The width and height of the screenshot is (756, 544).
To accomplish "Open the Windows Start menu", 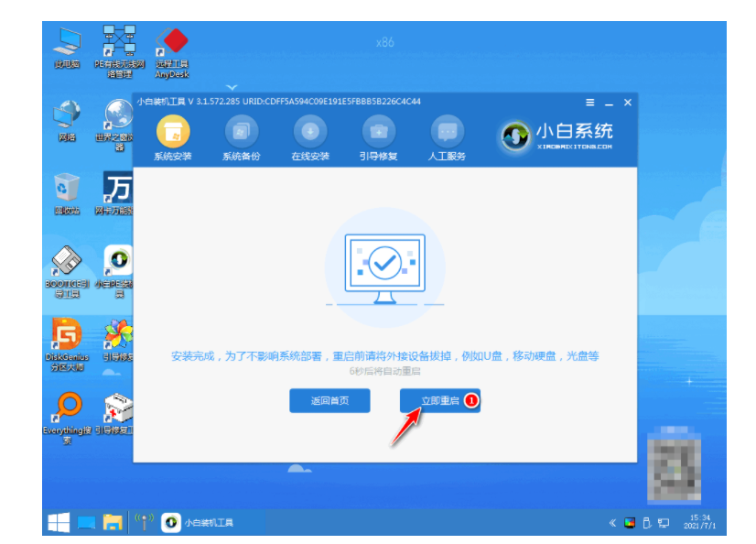I will coord(59,522).
